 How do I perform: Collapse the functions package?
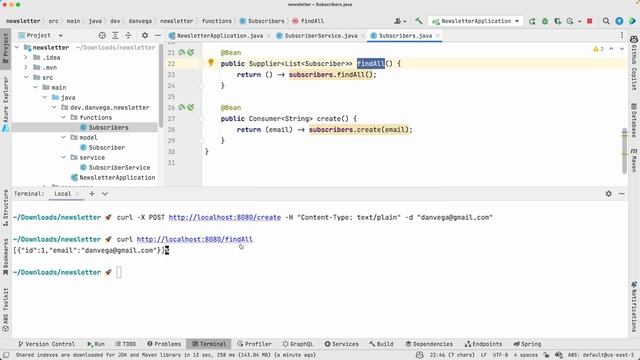(x=63, y=118)
